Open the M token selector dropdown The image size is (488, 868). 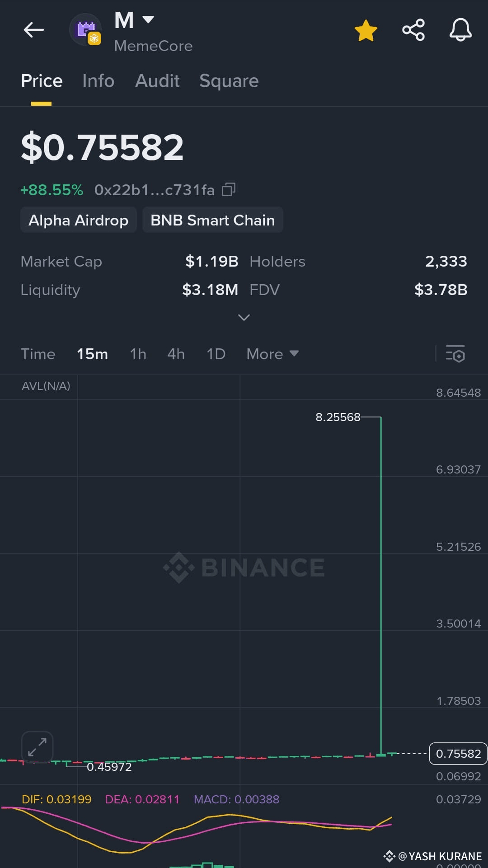(134, 20)
